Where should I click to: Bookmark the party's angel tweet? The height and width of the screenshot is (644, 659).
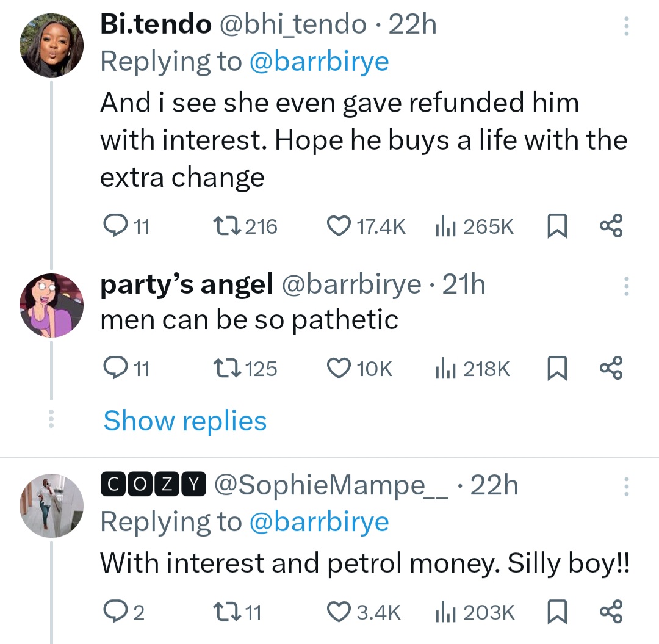coord(555,369)
